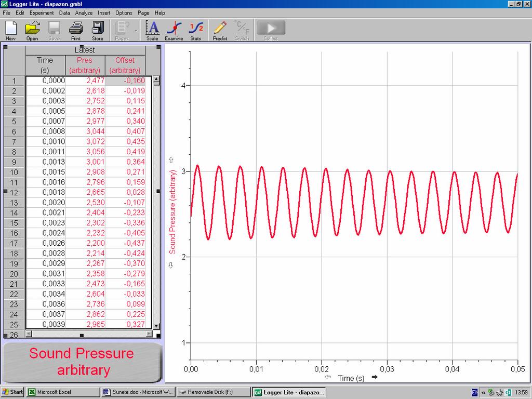The image size is (532, 399).
Task: Click the system tray clock 13:59
Action: click(522, 392)
